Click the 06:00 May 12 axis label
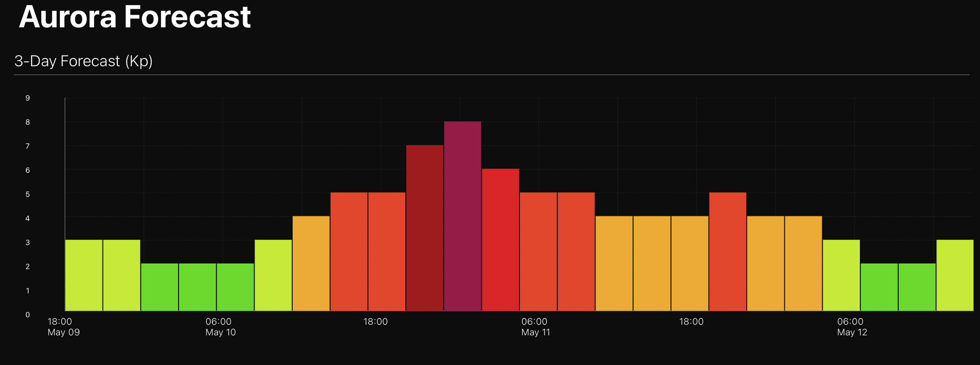This screenshot has height=365, width=980. (852, 327)
